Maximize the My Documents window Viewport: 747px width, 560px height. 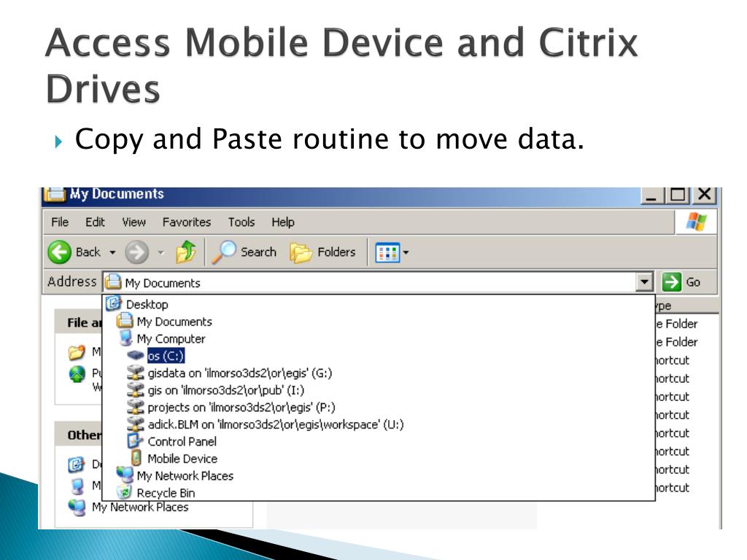(678, 195)
